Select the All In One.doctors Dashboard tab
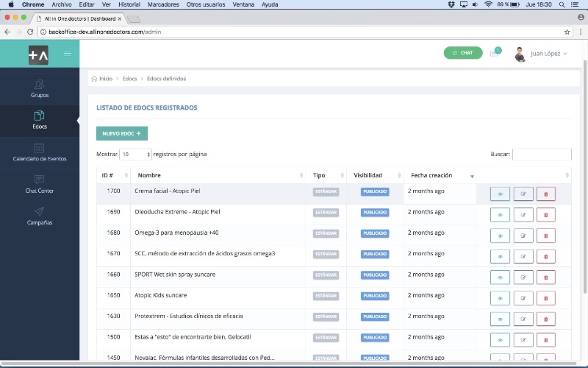Image resolution: width=588 pixels, height=368 pixels. coord(79,18)
